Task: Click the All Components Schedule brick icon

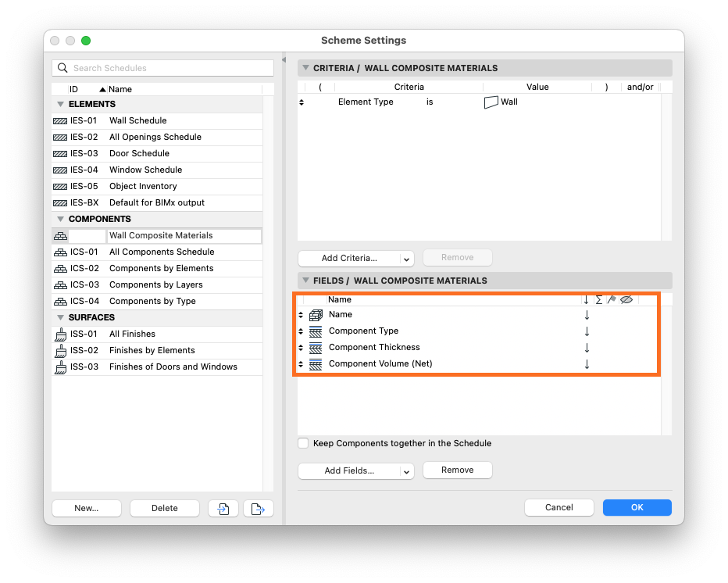Action: (60, 252)
